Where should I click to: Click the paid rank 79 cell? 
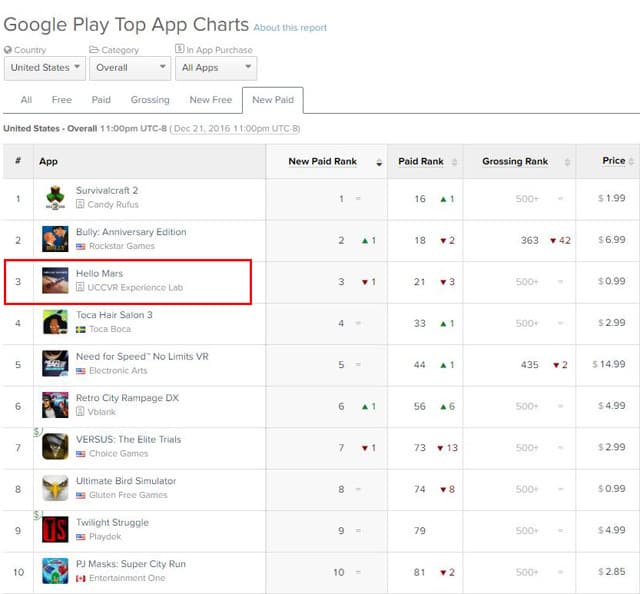point(420,531)
